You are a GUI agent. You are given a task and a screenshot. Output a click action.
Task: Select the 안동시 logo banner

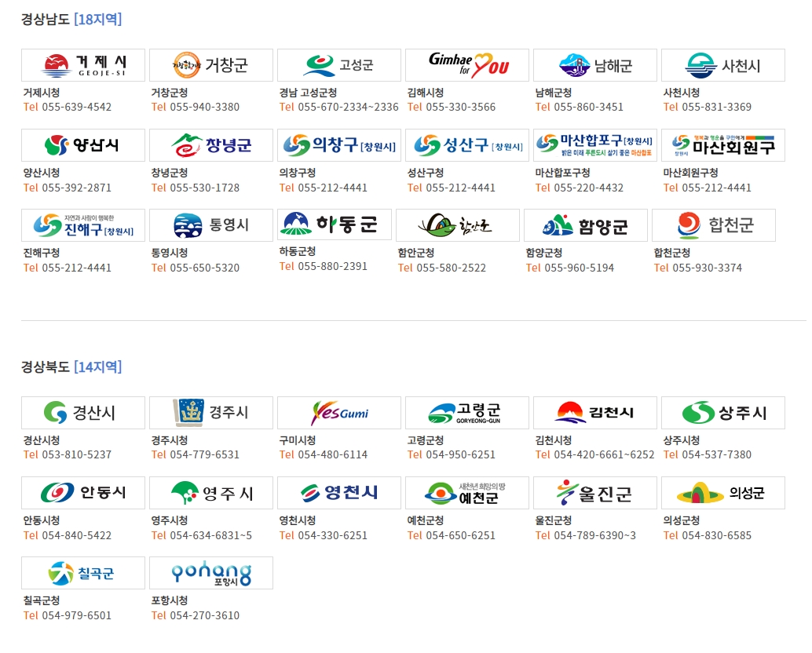click(x=83, y=493)
